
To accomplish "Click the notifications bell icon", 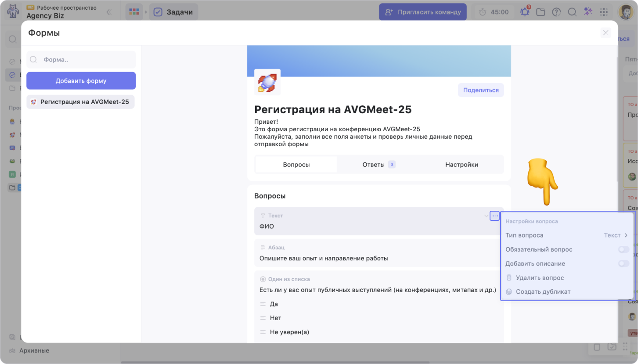I will click(525, 12).
